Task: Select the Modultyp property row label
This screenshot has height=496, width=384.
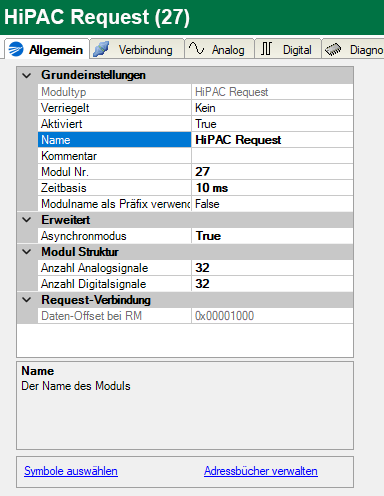Action: coord(114,92)
